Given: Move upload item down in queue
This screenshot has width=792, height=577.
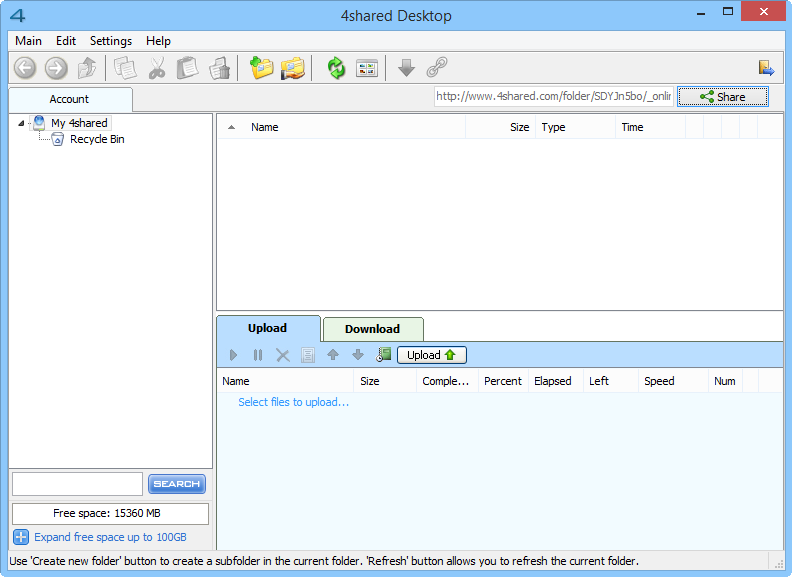Looking at the screenshot, I should [x=358, y=355].
